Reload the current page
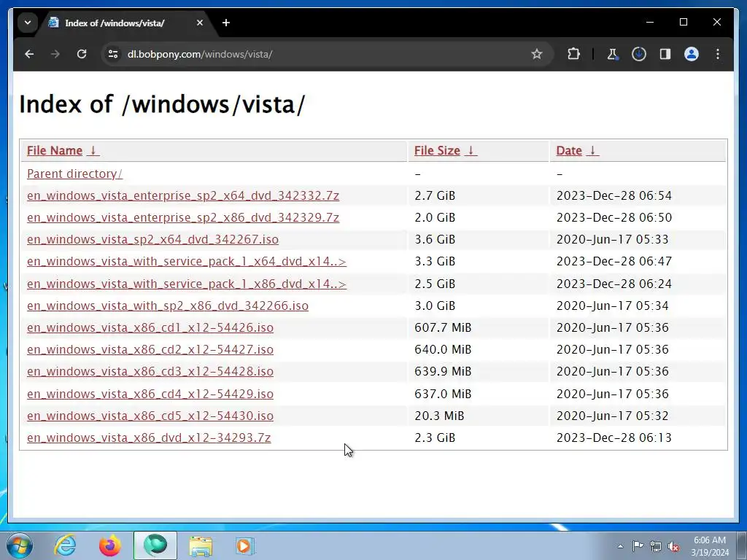This screenshot has width=747, height=560. [x=82, y=54]
